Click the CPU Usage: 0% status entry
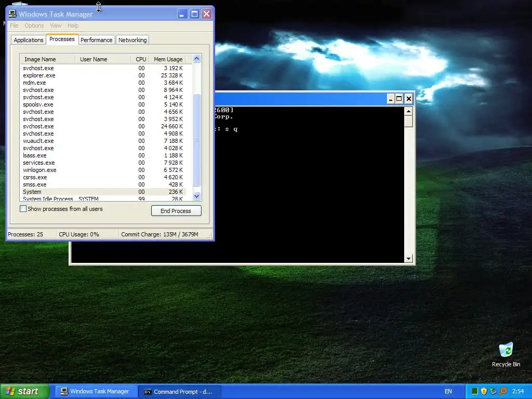 (x=87, y=234)
